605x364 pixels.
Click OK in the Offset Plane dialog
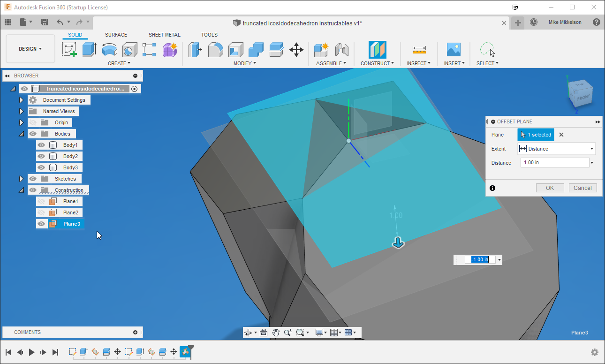coord(550,188)
